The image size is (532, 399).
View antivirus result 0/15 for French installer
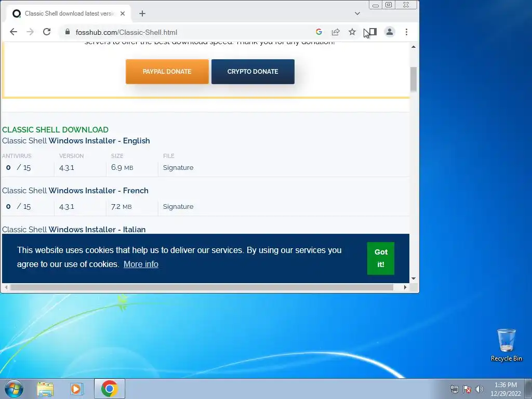click(18, 207)
